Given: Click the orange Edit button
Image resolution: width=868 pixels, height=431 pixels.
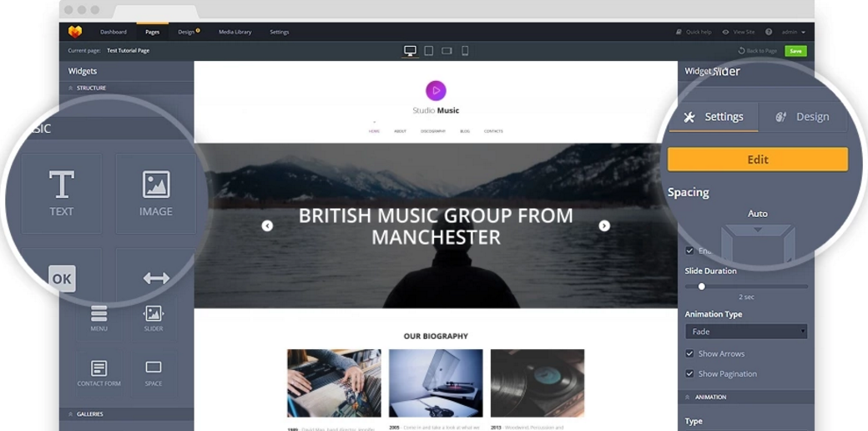Looking at the screenshot, I should (757, 160).
